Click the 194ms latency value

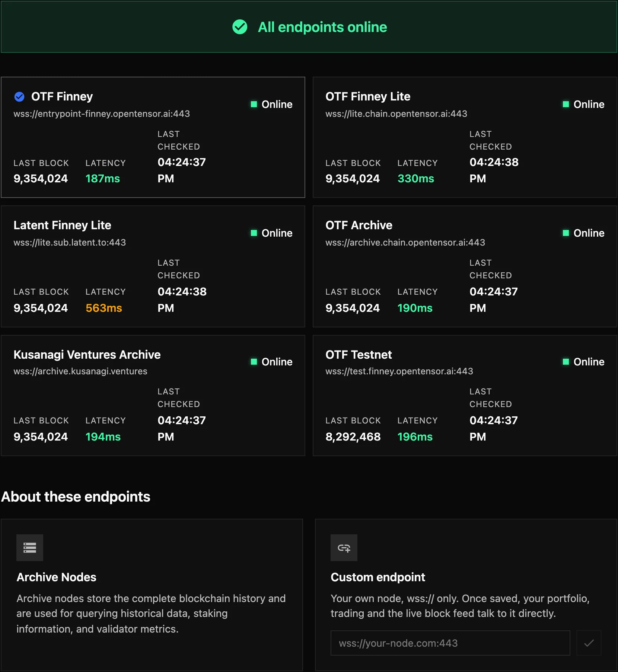coord(103,437)
